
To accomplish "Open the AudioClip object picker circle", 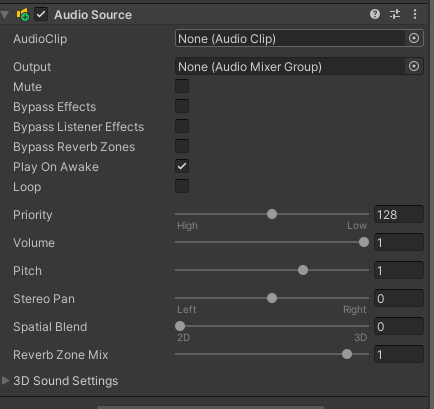I will click(x=414, y=38).
